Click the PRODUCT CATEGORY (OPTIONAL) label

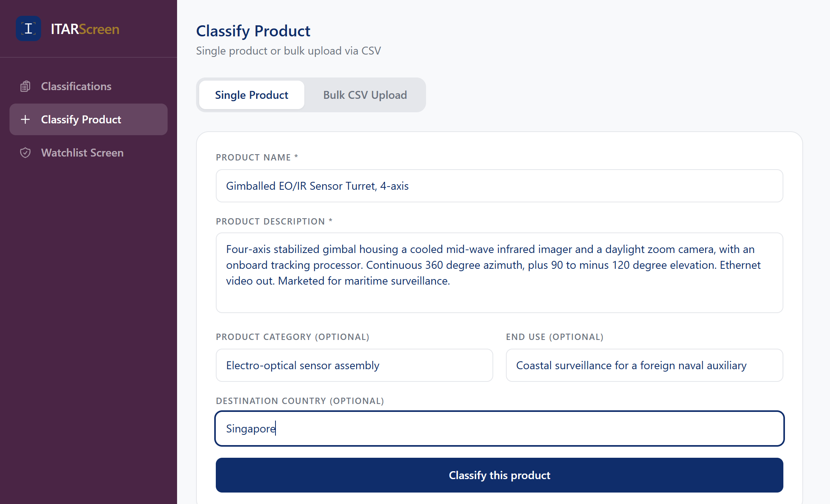click(292, 337)
